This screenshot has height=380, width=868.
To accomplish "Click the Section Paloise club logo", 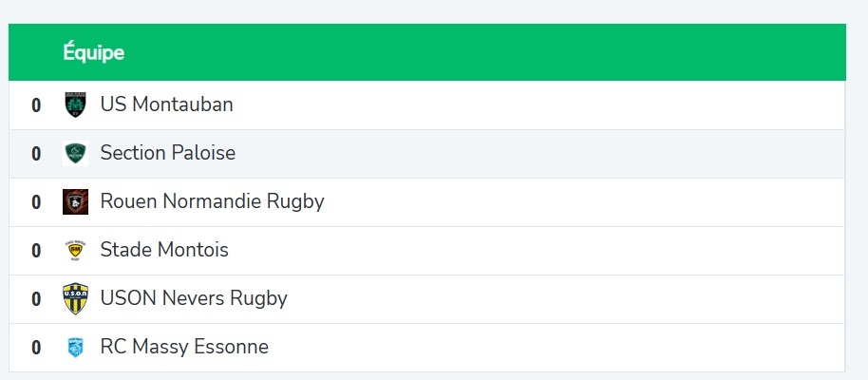I will [75, 153].
